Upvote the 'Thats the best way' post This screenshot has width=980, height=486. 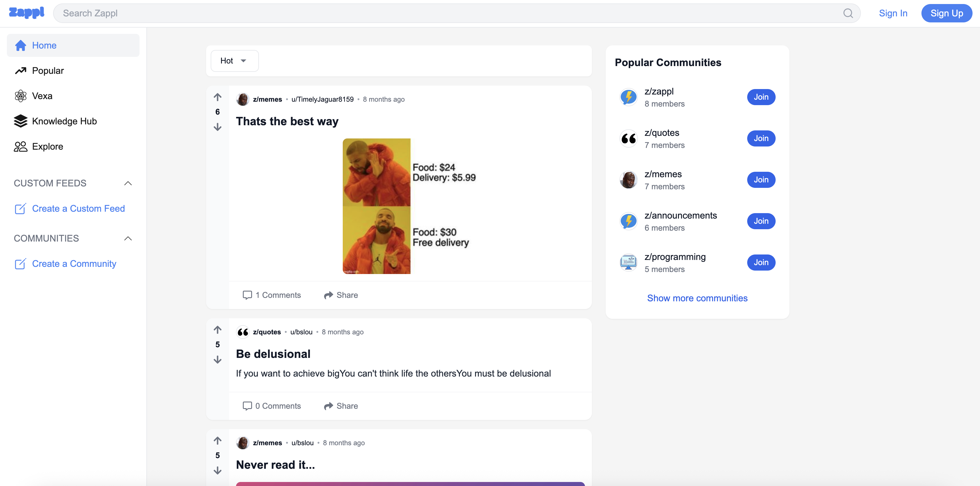[218, 97]
